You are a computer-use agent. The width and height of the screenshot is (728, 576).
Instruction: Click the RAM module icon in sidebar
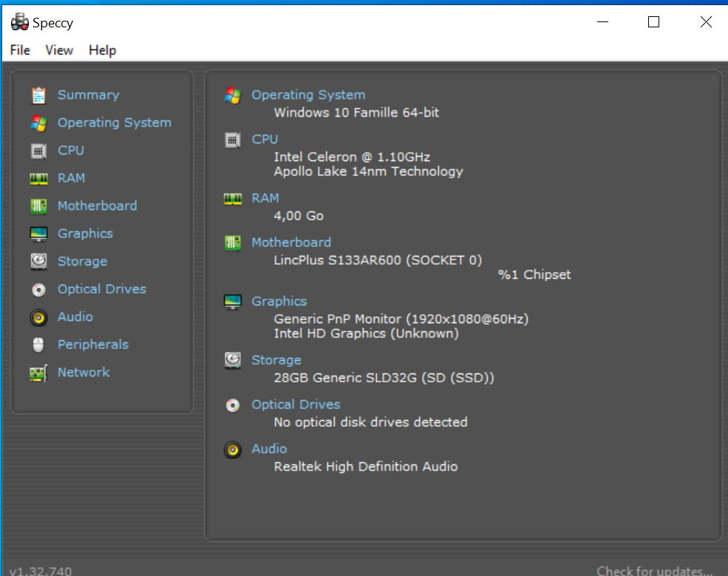click(38, 179)
